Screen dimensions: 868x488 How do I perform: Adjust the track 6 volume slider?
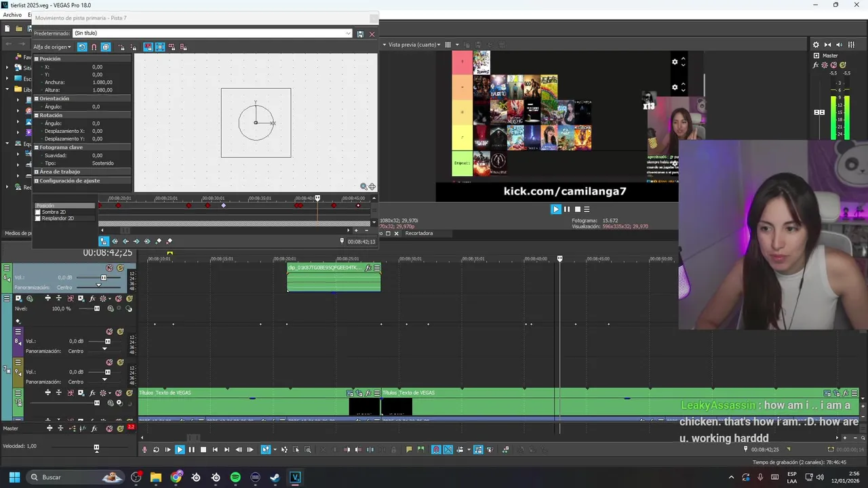(x=104, y=278)
